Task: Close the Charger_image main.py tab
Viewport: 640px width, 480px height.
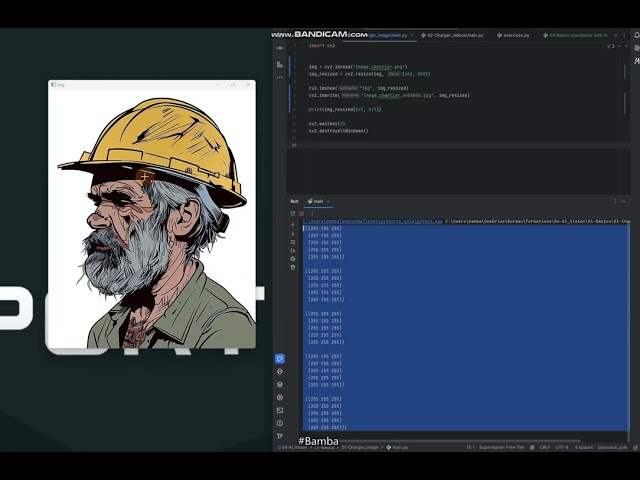Action: tap(412, 36)
